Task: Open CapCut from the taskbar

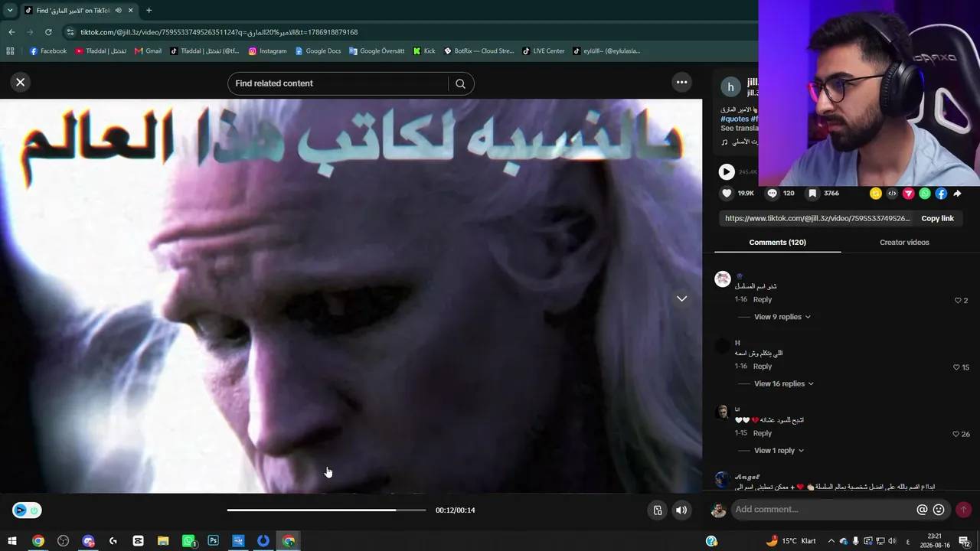Action: pyautogui.click(x=138, y=541)
